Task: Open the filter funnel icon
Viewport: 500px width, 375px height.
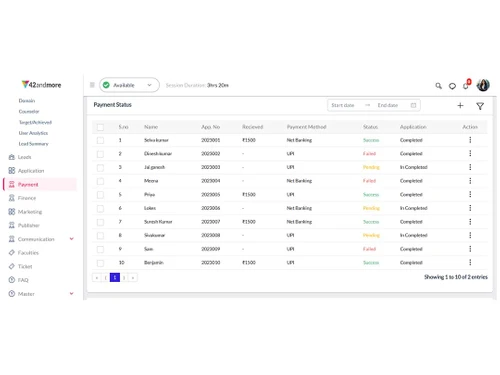Action: [480, 106]
